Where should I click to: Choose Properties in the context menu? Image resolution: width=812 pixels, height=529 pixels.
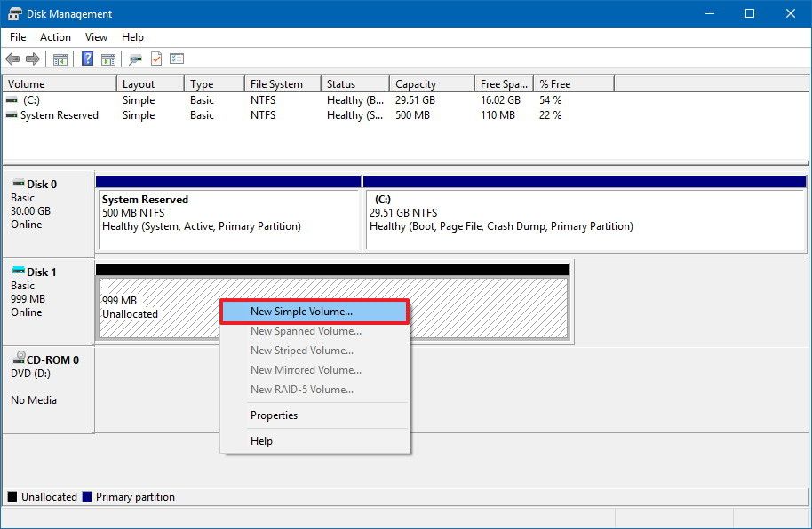tap(274, 415)
